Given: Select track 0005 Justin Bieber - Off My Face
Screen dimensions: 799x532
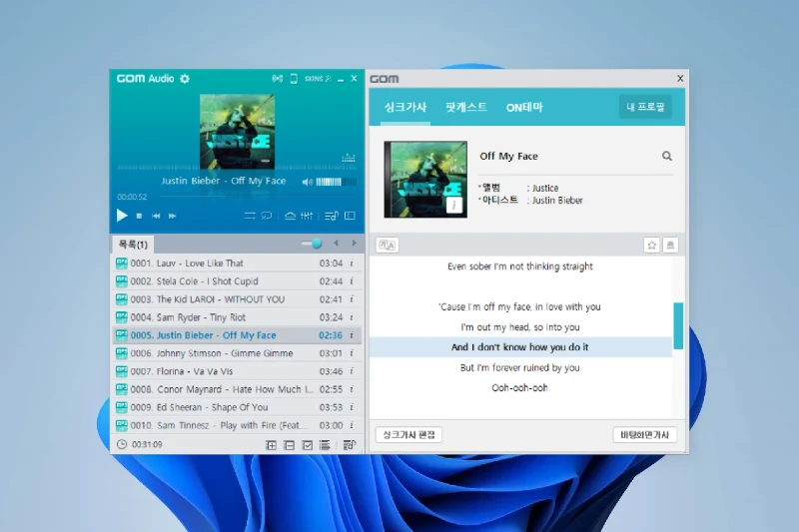Looking at the screenshot, I should click(x=236, y=335).
